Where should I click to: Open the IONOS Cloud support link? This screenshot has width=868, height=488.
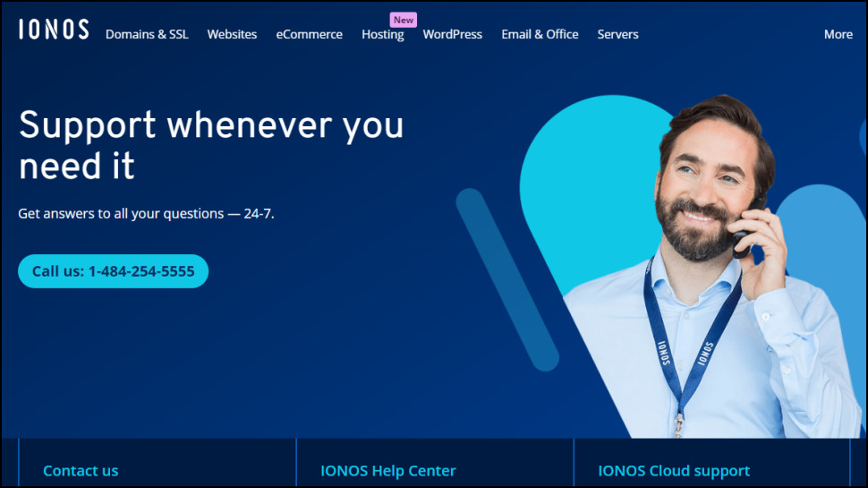click(x=674, y=471)
